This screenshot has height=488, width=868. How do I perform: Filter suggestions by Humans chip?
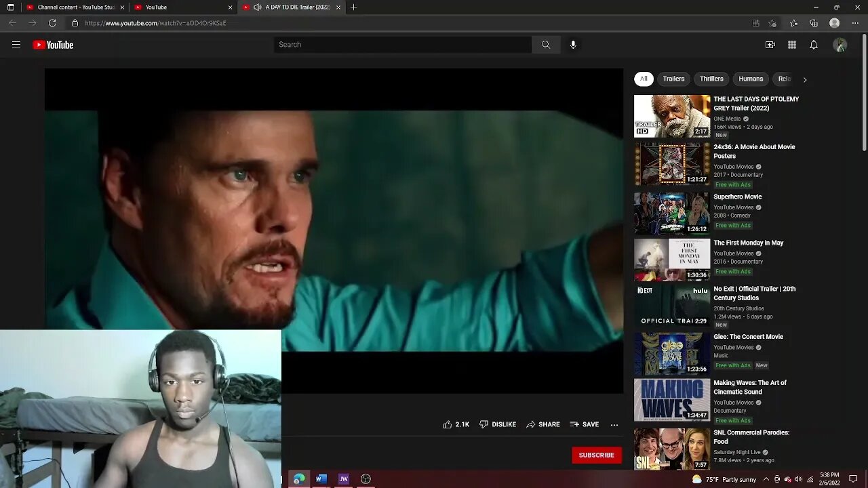click(x=751, y=79)
